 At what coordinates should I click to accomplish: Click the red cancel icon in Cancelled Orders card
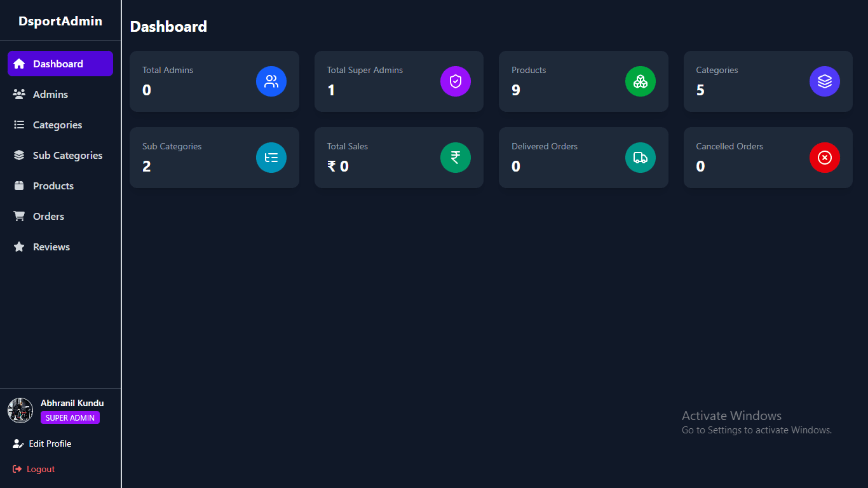coord(825,158)
